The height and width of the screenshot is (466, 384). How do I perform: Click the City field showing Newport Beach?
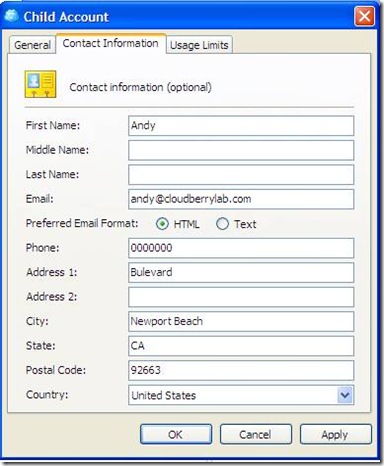click(241, 321)
